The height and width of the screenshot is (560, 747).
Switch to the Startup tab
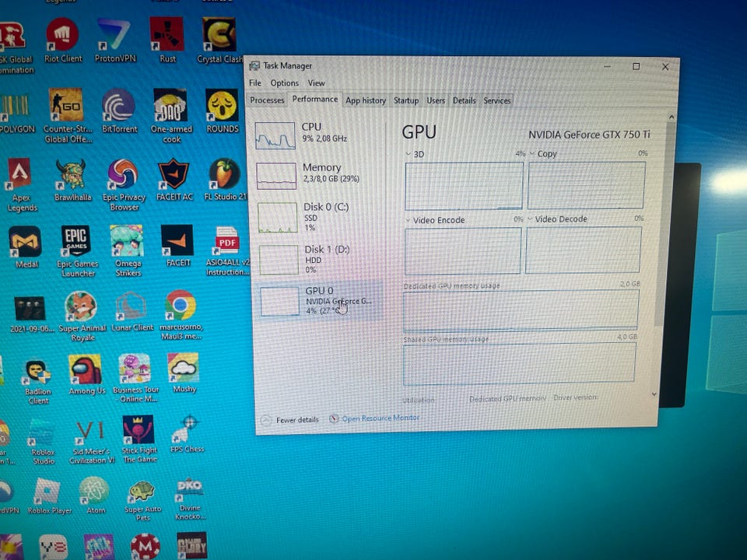point(406,100)
